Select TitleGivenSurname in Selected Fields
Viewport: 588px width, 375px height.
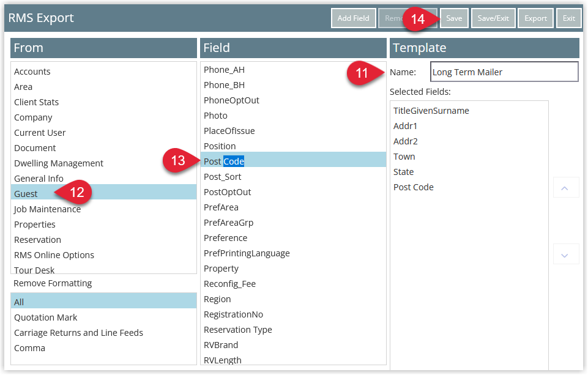[469, 111]
